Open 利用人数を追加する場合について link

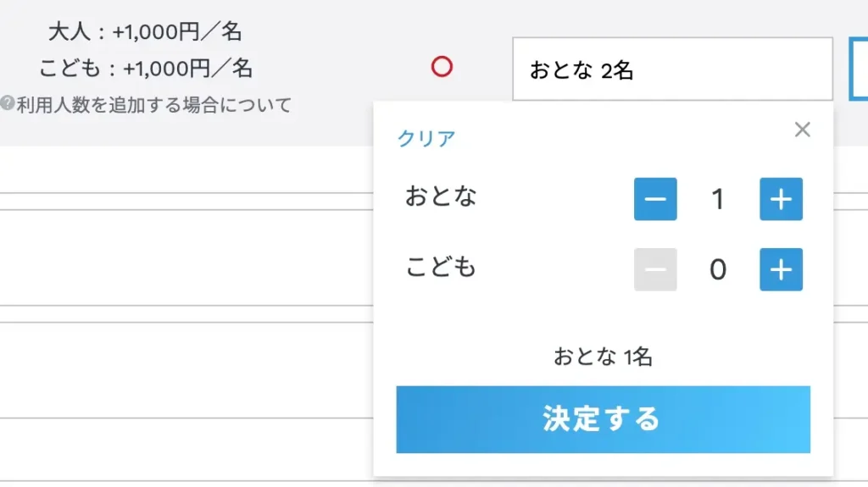coord(153,105)
